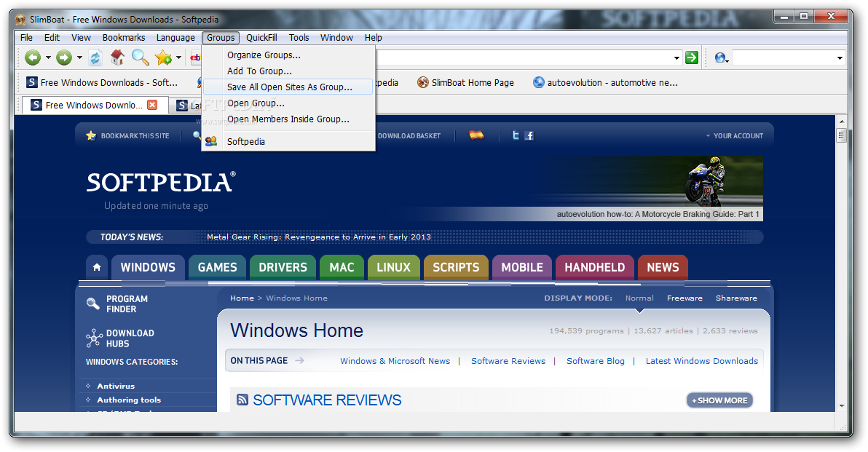
Task: Click the Program Finder magnifier icon
Action: click(x=93, y=304)
